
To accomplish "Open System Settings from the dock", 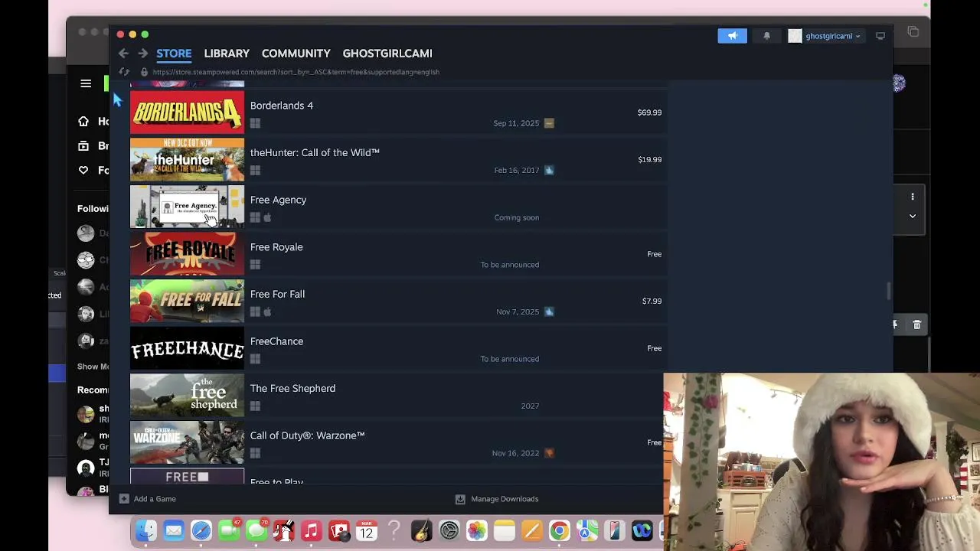I will click(449, 530).
